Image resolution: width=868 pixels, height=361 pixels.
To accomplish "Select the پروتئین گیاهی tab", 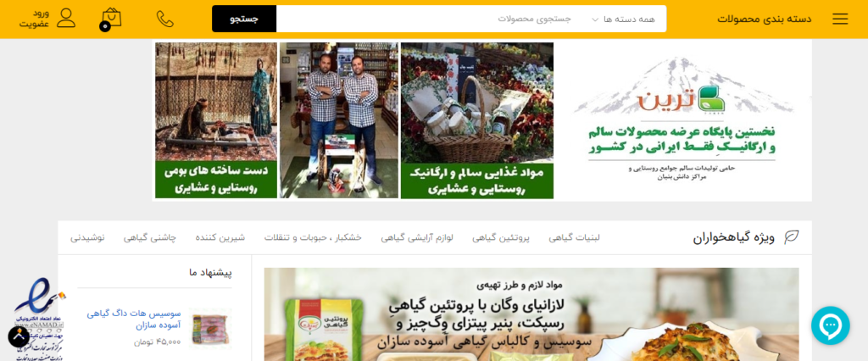I will click(x=501, y=237).
